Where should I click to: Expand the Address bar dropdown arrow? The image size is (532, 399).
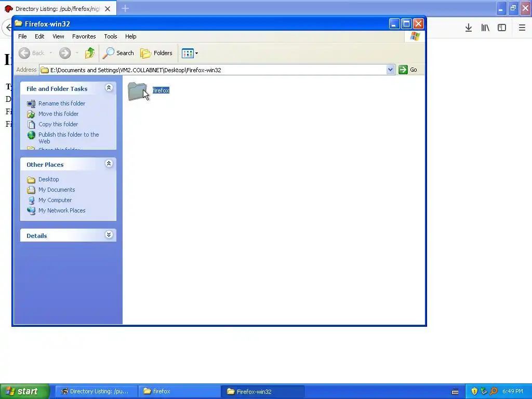(x=390, y=70)
